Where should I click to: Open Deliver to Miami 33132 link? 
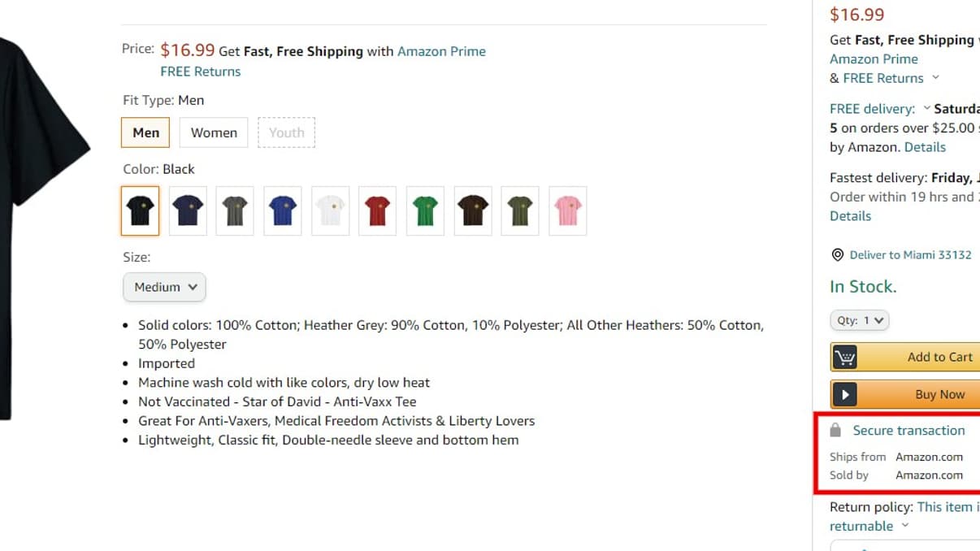(x=910, y=255)
